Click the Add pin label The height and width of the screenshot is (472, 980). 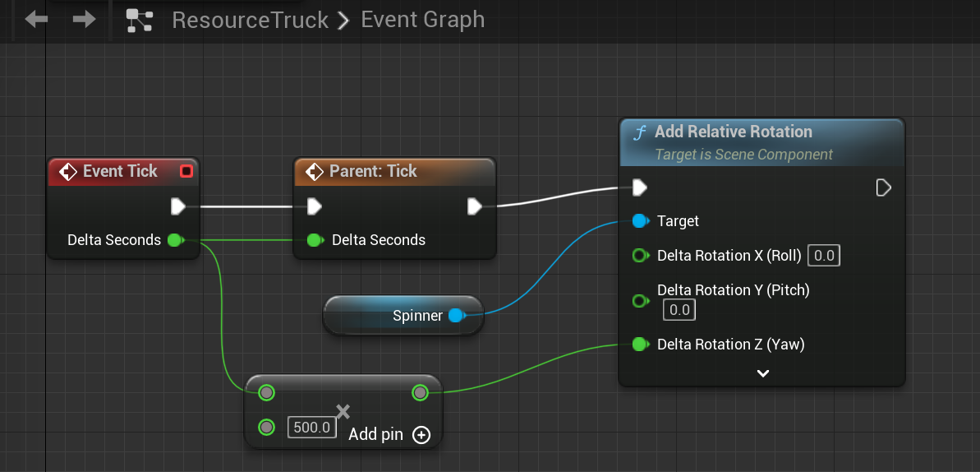pyautogui.click(x=375, y=434)
